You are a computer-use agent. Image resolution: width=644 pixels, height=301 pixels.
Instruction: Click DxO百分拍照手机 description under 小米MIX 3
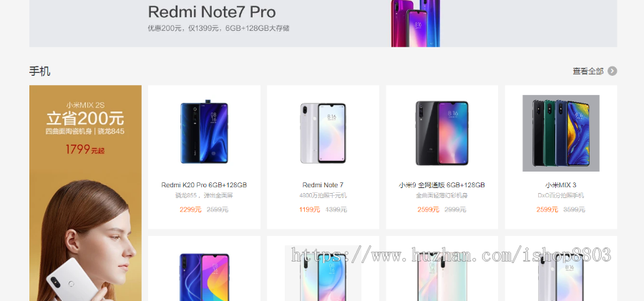(560, 195)
